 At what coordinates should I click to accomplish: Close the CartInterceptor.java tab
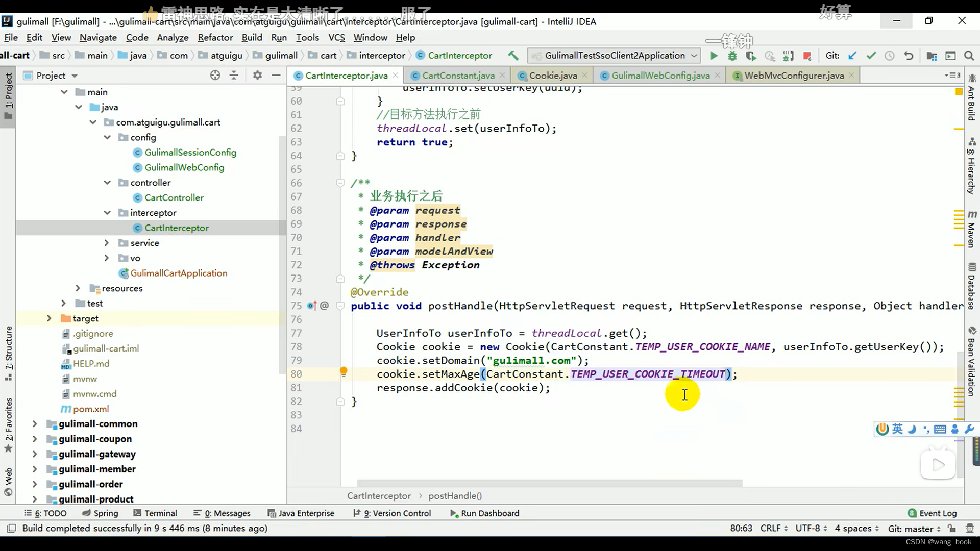coord(395,76)
